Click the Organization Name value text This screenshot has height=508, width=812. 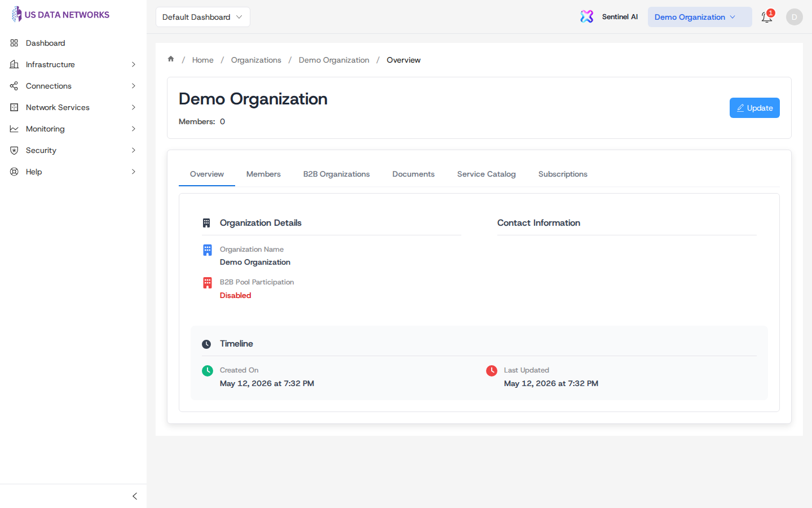(x=255, y=262)
